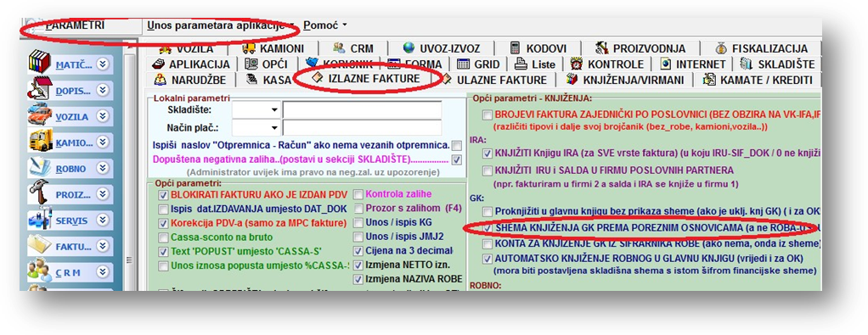Toggle Text 'POPUST' umjesto 'CASSA-S' checkbox

pos(163,252)
